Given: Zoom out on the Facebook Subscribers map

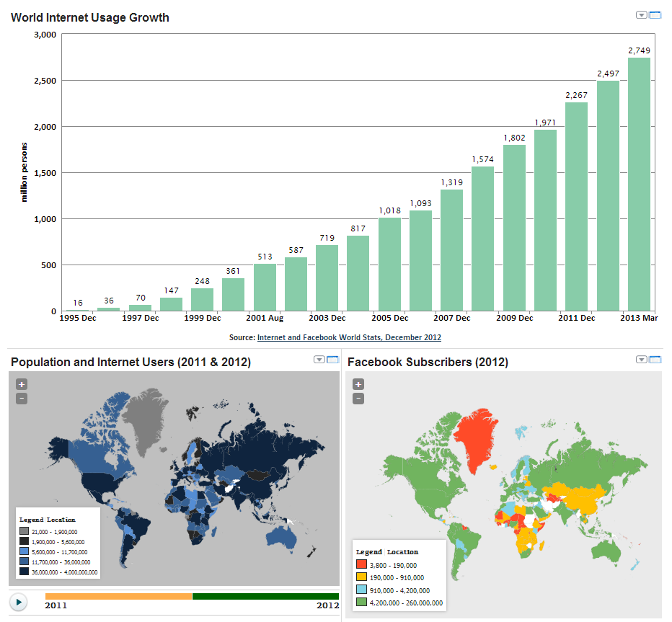Looking at the screenshot, I should [358, 398].
